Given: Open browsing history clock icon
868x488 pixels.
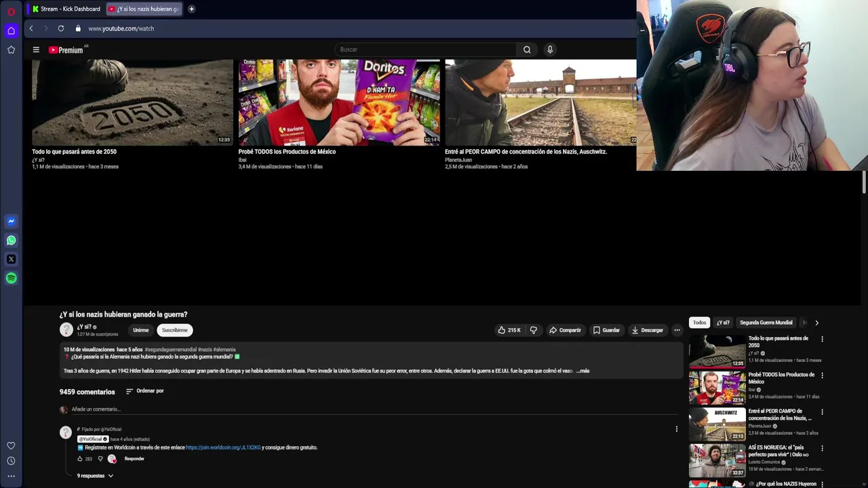Looking at the screenshot, I should [x=11, y=461].
